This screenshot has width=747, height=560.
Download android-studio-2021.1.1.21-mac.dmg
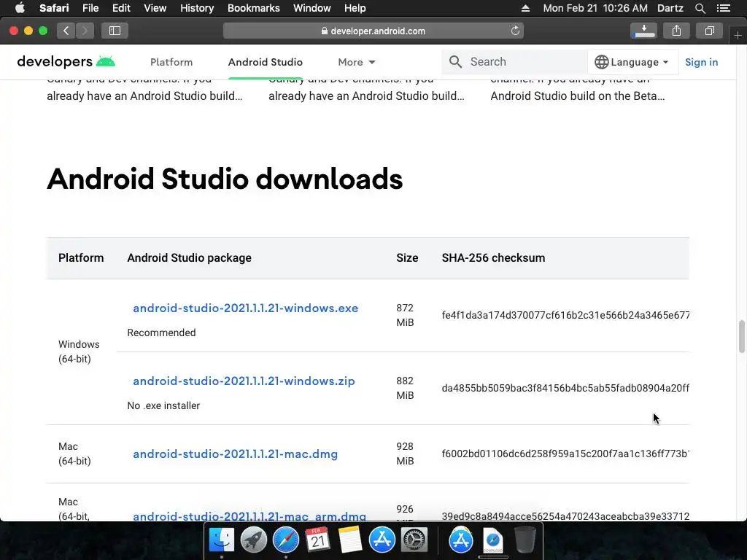click(236, 454)
